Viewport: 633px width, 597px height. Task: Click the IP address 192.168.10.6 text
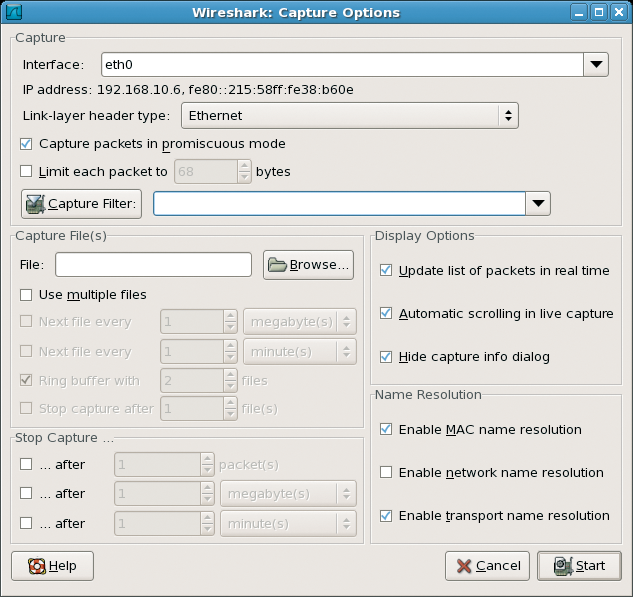pos(139,90)
